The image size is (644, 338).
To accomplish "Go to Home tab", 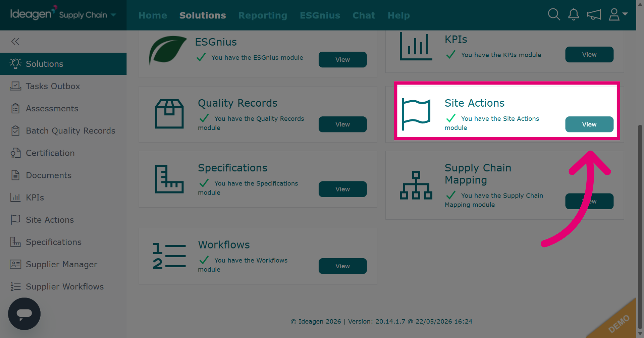I will pyautogui.click(x=153, y=15).
